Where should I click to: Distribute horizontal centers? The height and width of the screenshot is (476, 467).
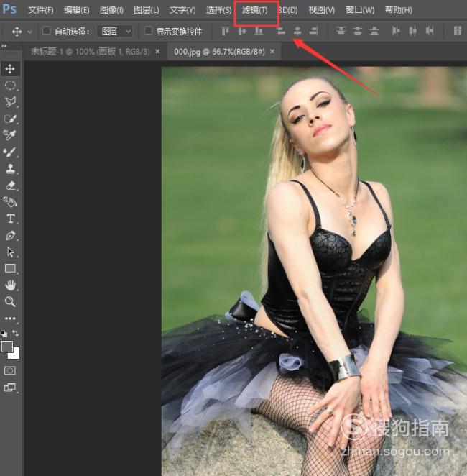coord(412,31)
